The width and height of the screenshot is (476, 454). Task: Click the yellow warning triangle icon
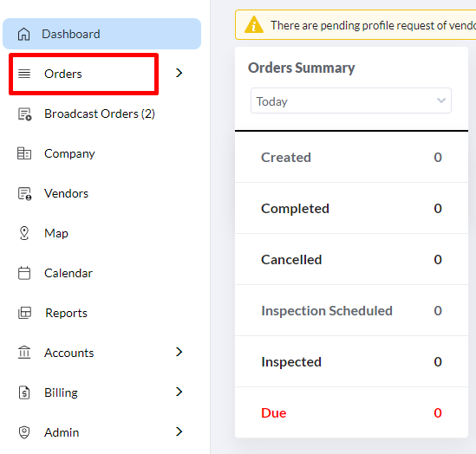coord(254,24)
